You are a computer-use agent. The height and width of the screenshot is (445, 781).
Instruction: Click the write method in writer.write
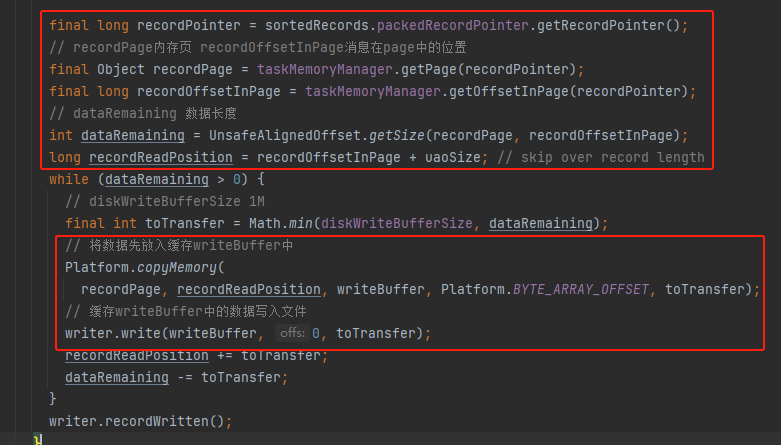coord(141,333)
